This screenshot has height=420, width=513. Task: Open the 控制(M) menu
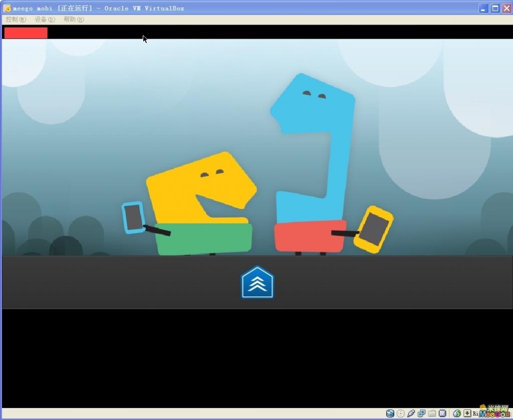pos(15,19)
